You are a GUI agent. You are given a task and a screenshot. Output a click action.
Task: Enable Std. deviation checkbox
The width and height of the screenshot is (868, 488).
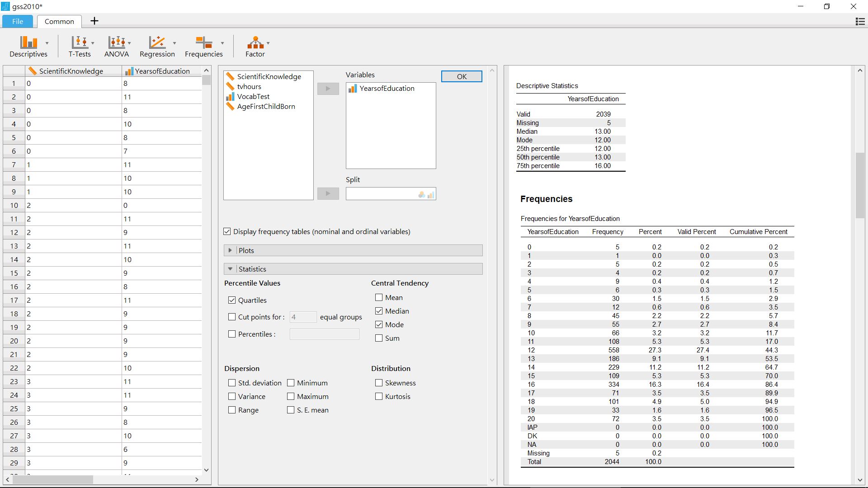[x=232, y=383]
